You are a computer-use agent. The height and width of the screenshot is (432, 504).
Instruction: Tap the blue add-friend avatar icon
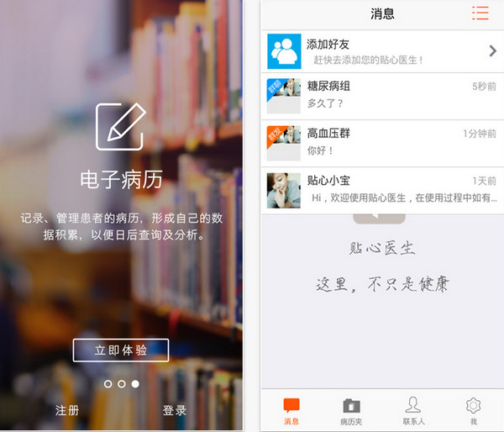(284, 51)
